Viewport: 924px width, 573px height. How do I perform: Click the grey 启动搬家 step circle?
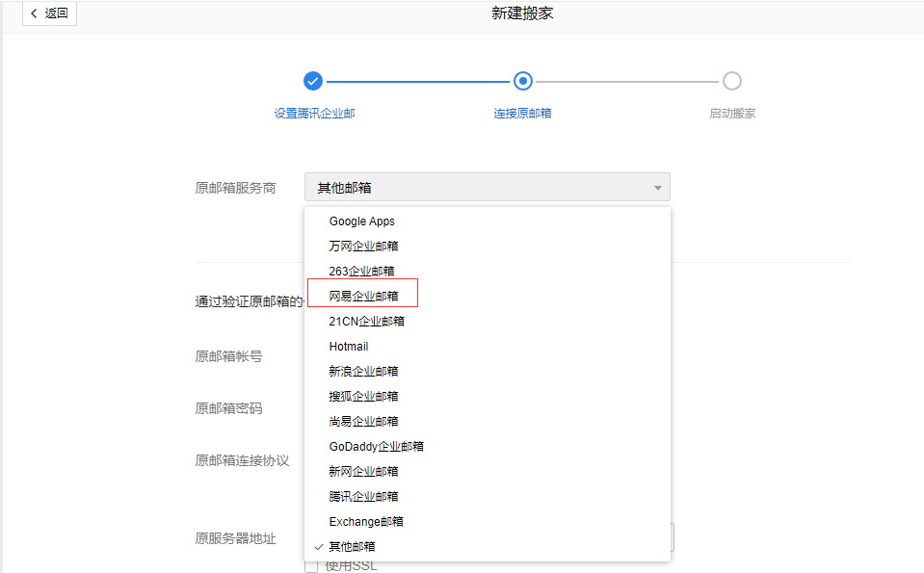coord(731,81)
